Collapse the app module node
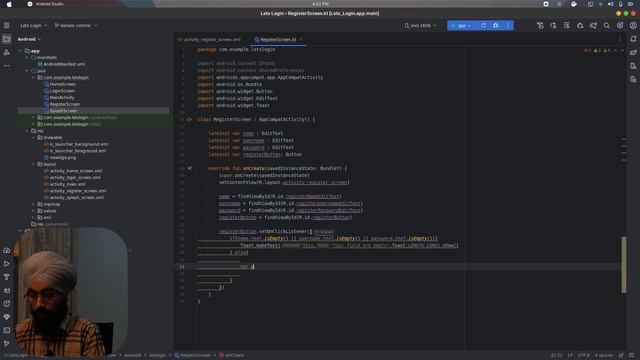This screenshot has height=360, width=640. 20,51
